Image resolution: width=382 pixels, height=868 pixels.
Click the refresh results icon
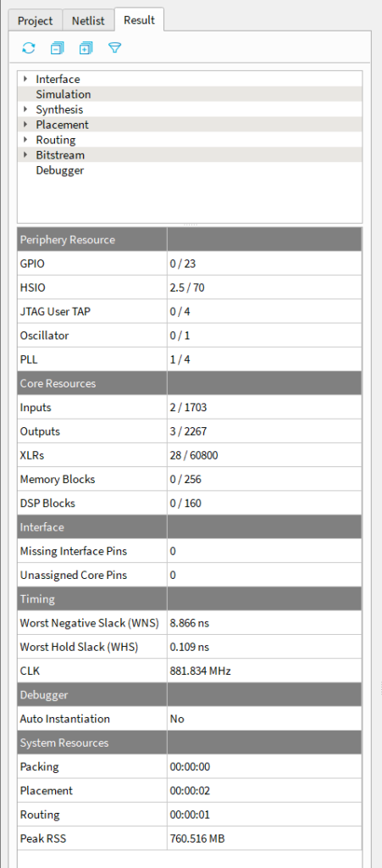click(x=29, y=48)
